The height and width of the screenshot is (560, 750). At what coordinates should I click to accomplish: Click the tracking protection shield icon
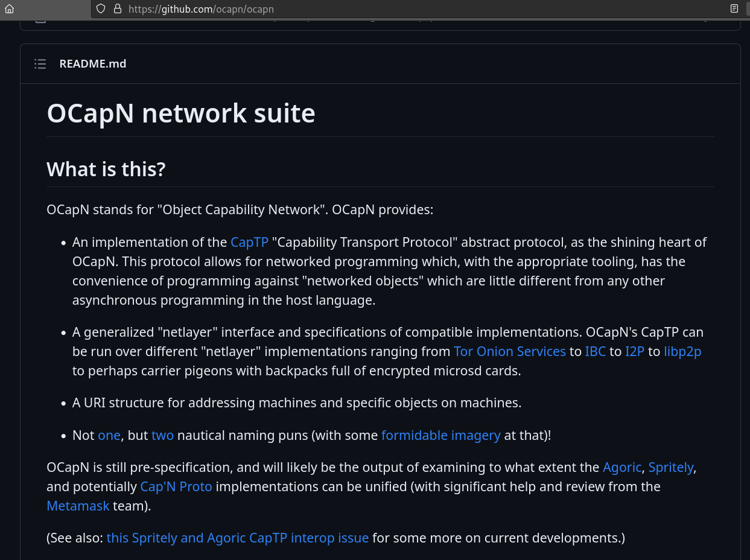pos(101,9)
